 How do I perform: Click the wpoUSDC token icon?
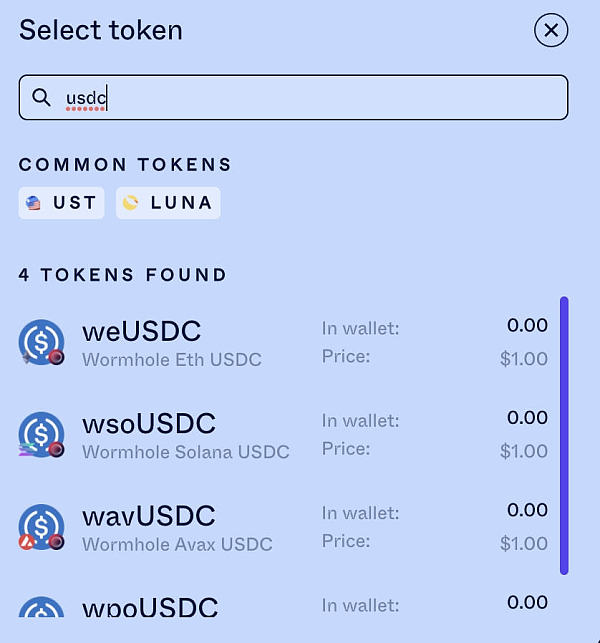click(41, 612)
